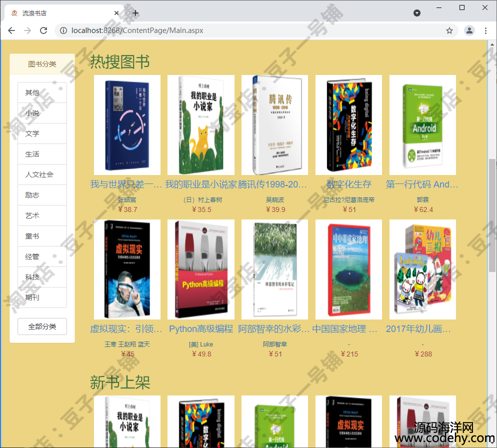The height and width of the screenshot is (448, 497).
Task: Click the browser forward arrow
Action: 27,30
